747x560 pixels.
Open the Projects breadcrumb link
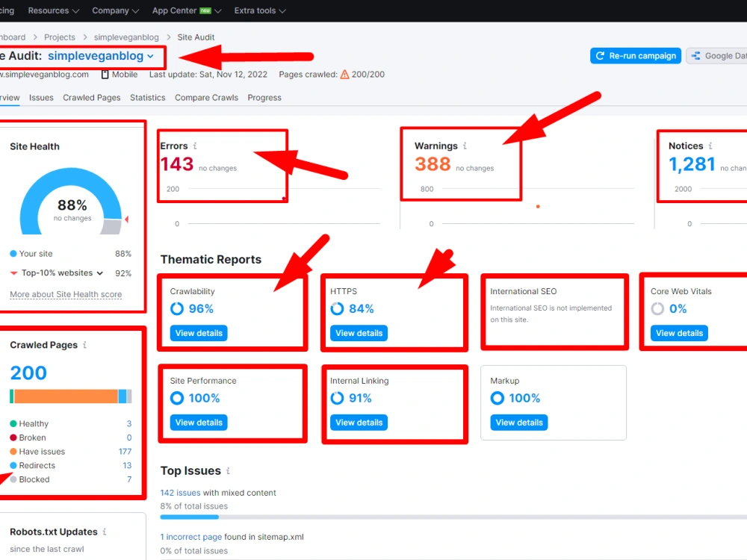60,37
